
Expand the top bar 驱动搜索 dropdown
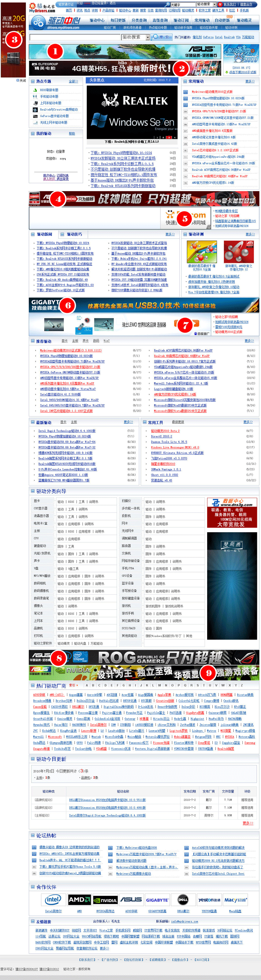click(x=213, y=4)
